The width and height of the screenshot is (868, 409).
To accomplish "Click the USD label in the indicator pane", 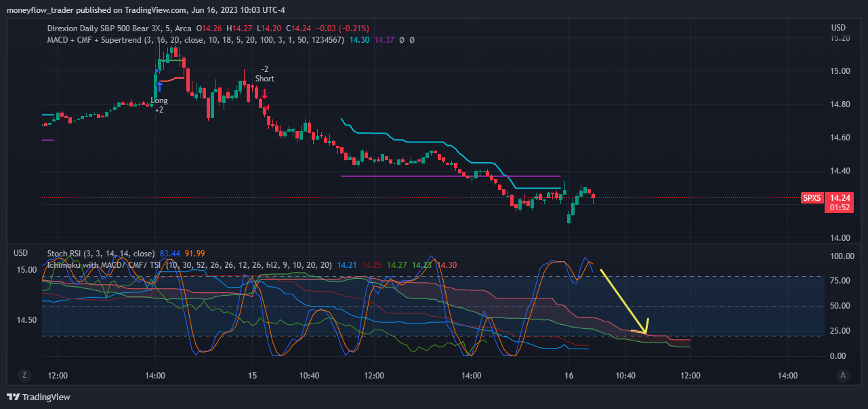I will point(22,253).
